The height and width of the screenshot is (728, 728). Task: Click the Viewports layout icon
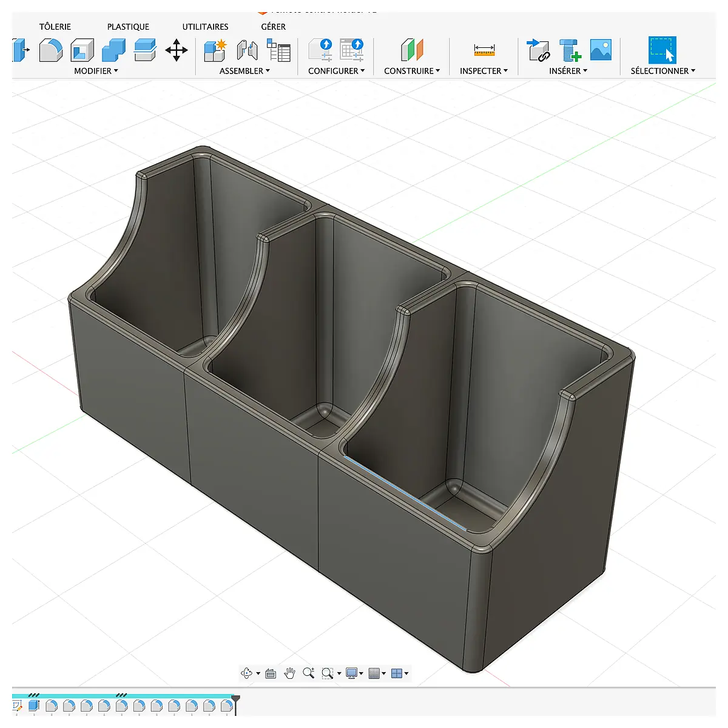(x=397, y=673)
